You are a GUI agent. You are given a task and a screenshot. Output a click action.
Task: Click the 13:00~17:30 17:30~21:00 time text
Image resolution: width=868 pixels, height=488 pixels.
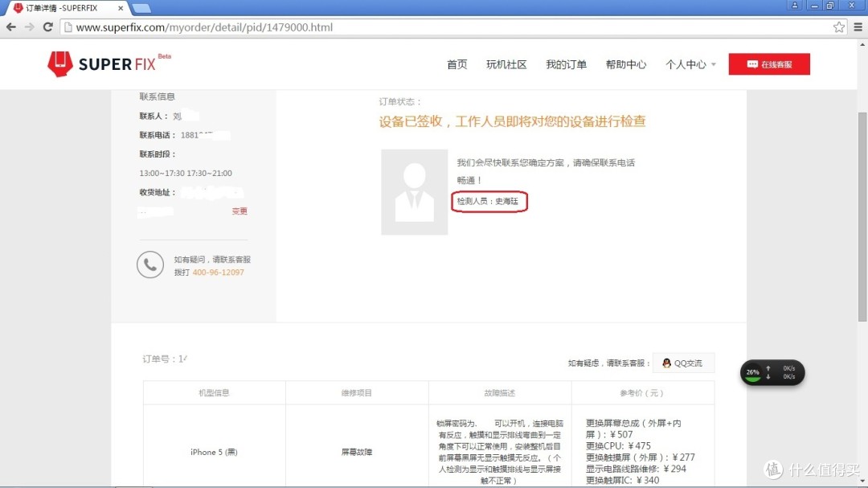(x=186, y=173)
